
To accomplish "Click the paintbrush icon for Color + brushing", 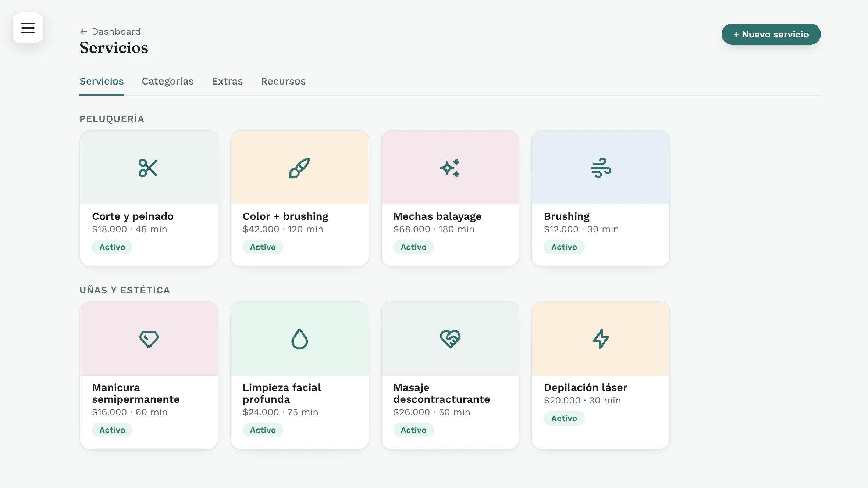I will [x=299, y=168].
